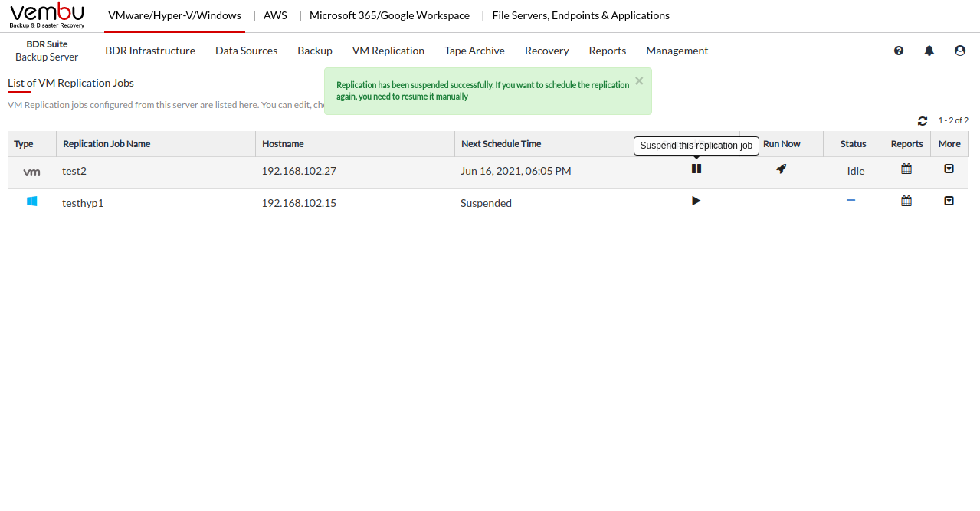The image size is (980, 511).
Task: Expand More options for test2 job
Action: coord(949,169)
